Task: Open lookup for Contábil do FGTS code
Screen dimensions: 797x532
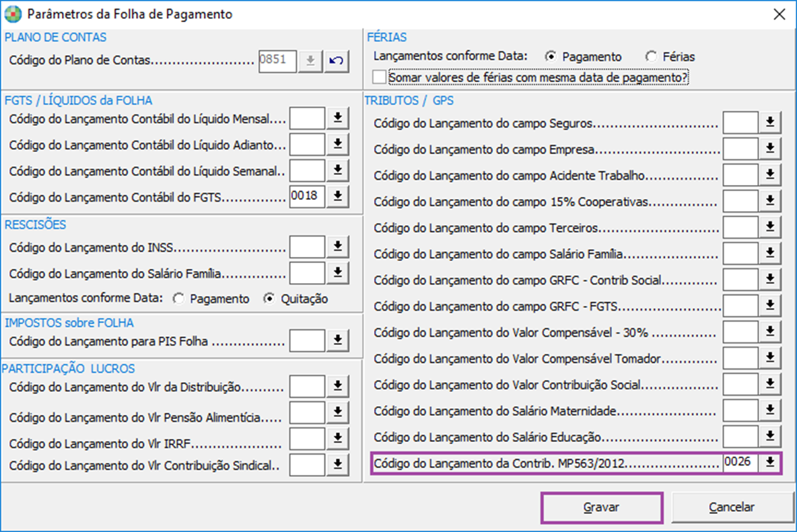Action: coord(337,196)
